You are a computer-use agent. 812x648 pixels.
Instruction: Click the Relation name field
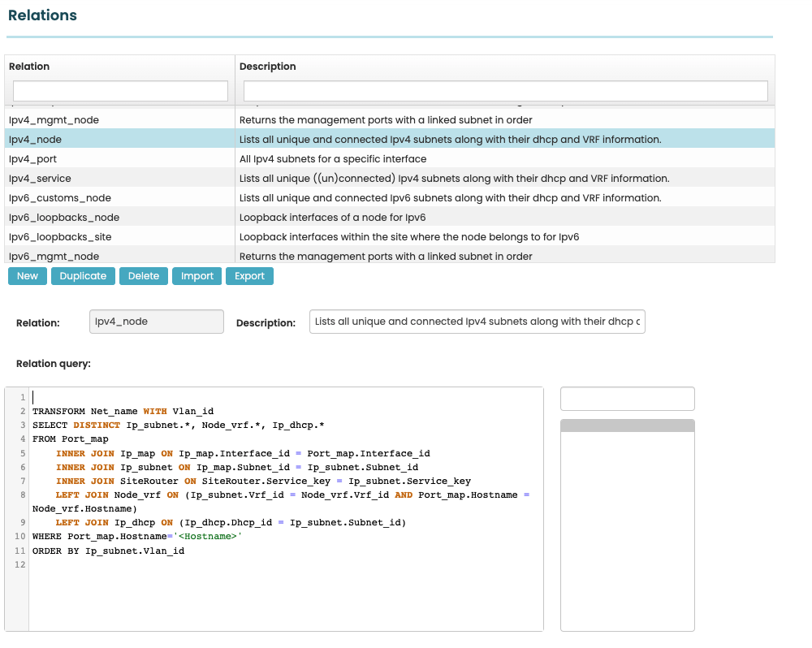tap(156, 322)
